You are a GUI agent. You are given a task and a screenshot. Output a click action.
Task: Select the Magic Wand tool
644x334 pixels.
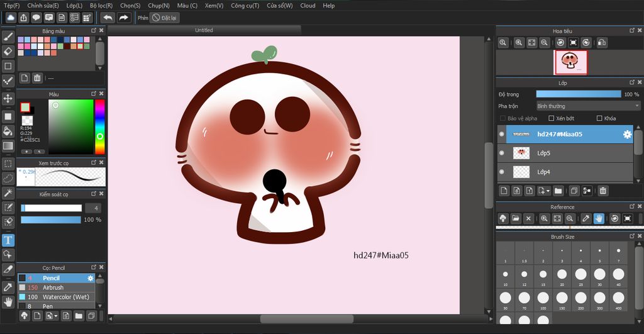point(8,193)
